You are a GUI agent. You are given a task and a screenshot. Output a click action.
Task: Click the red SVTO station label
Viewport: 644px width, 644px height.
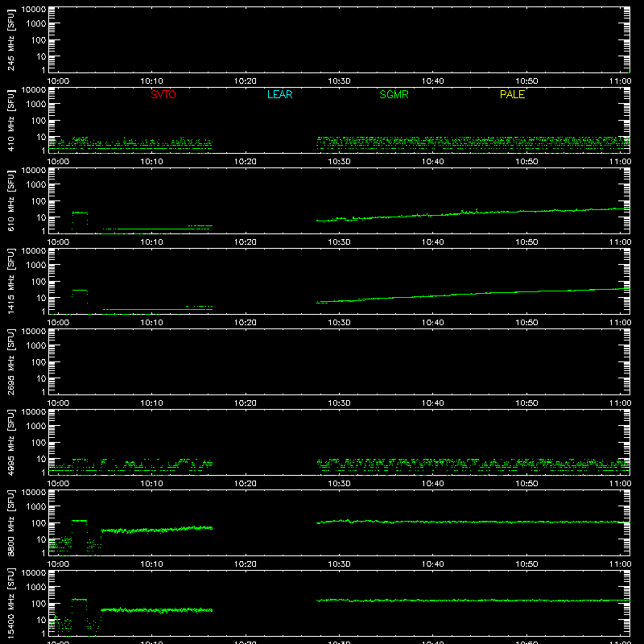163,94
